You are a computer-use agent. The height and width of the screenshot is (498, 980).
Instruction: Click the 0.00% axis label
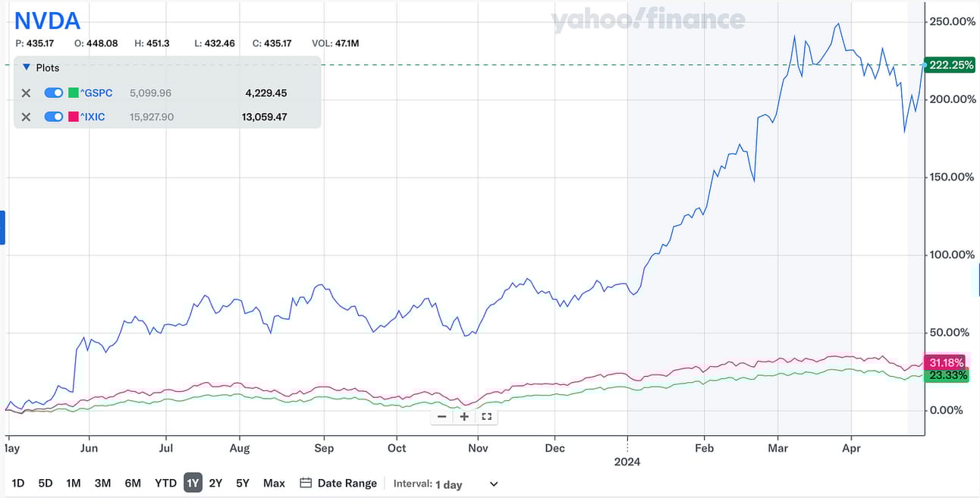tap(947, 410)
